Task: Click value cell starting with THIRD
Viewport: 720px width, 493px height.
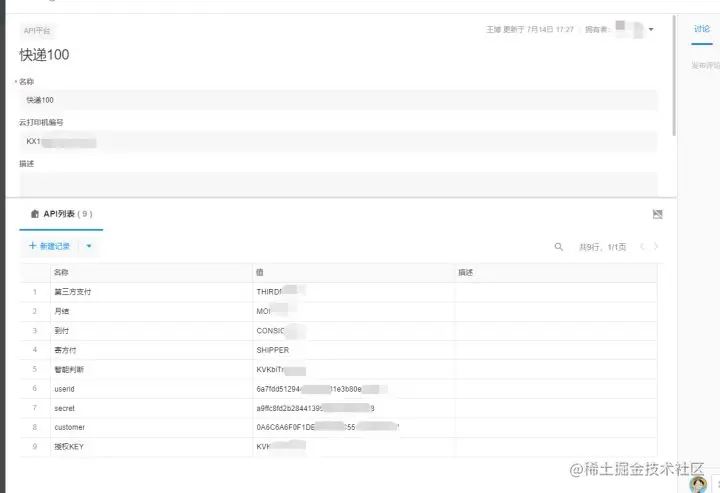Action: tap(354, 292)
